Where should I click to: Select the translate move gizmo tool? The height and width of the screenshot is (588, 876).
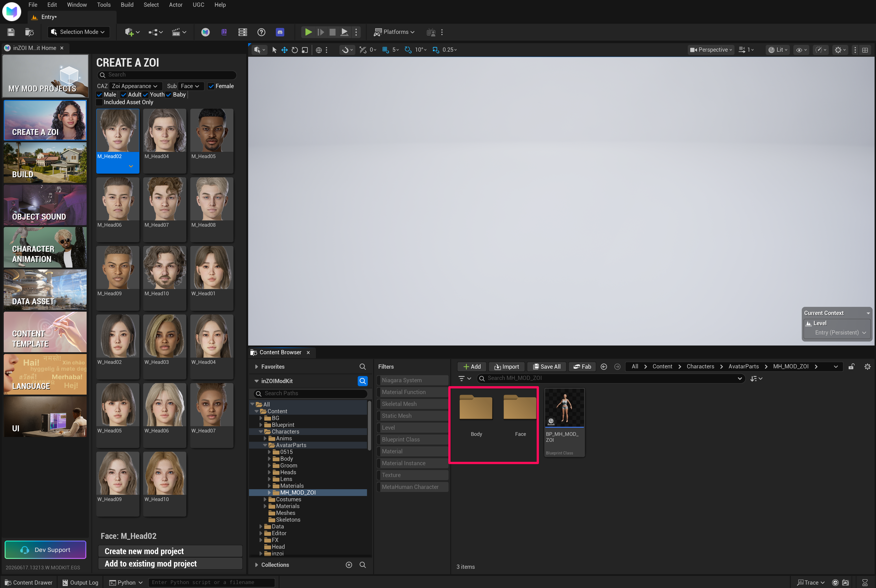click(x=285, y=50)
